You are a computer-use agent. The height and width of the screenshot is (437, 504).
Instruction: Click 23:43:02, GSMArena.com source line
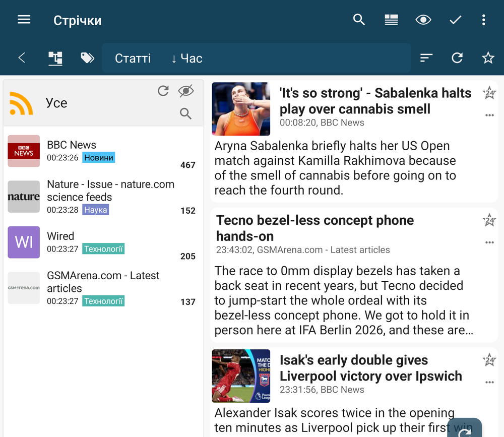(303, 250)
